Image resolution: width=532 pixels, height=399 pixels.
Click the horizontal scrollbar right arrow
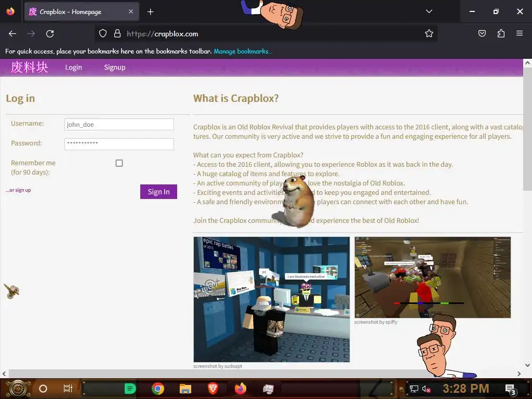point(519,374)
